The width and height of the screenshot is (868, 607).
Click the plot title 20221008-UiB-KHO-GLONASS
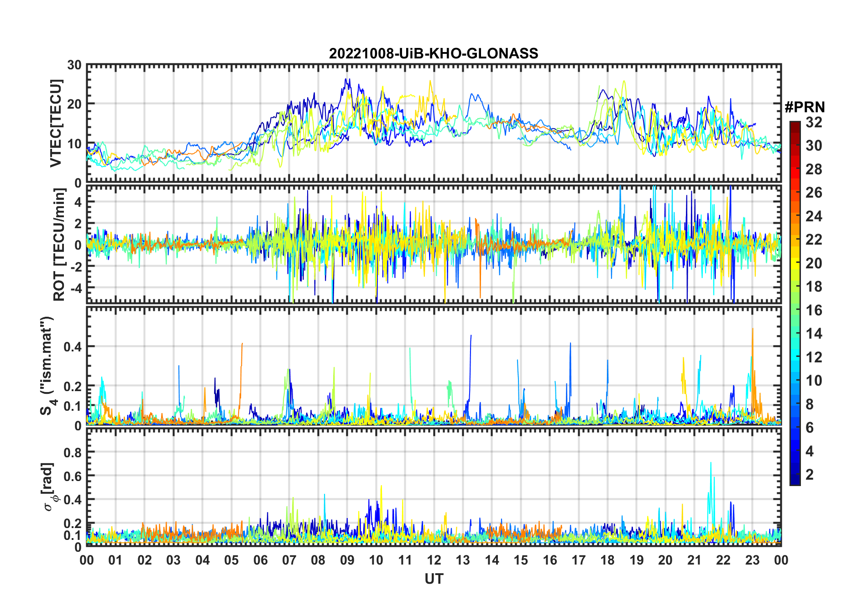[x=434, y=54]
